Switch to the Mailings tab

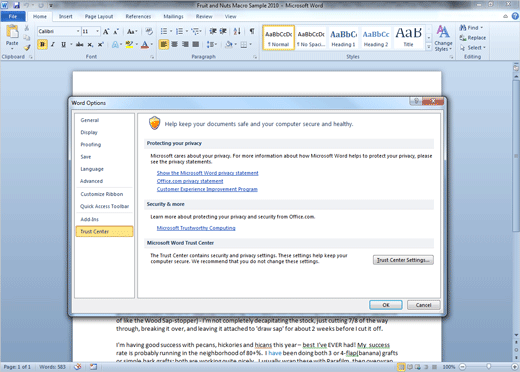point(173,16)
